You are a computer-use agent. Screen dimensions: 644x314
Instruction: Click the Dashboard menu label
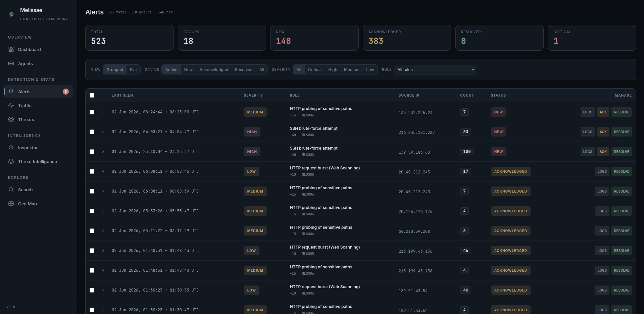click(x=30, y=49)
